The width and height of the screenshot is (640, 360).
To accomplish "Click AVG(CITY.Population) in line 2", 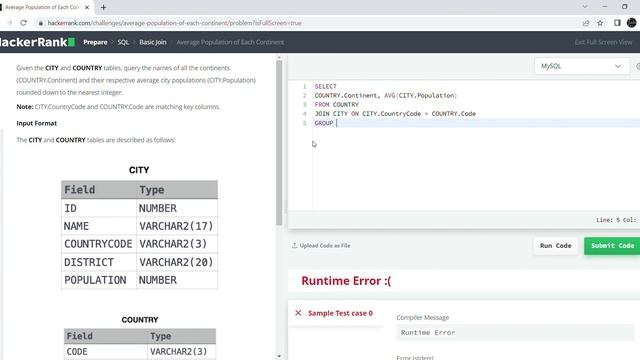I will click(x=420, y=96).
